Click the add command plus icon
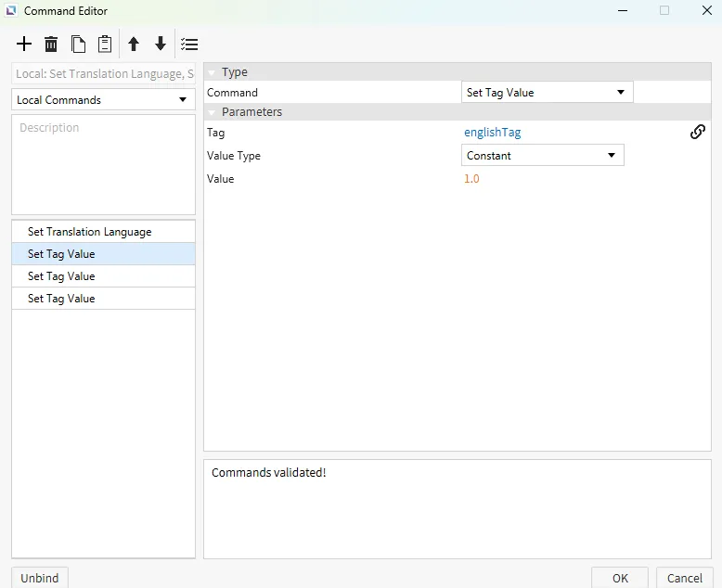Screen dimensions: 722x588 (x=24, y=45)
